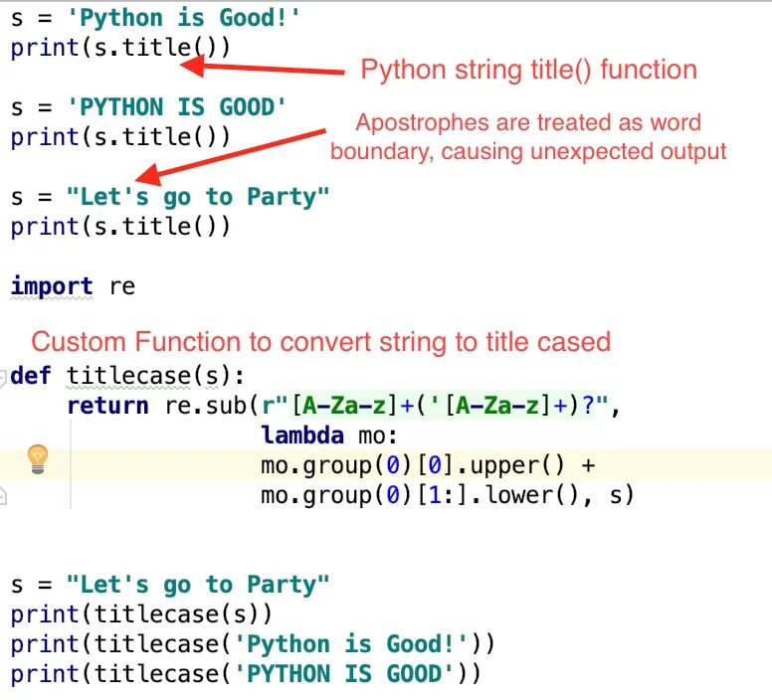The image size is (772, 700).
Task: Click the return keyword
Action: click(x=107, y=406)
